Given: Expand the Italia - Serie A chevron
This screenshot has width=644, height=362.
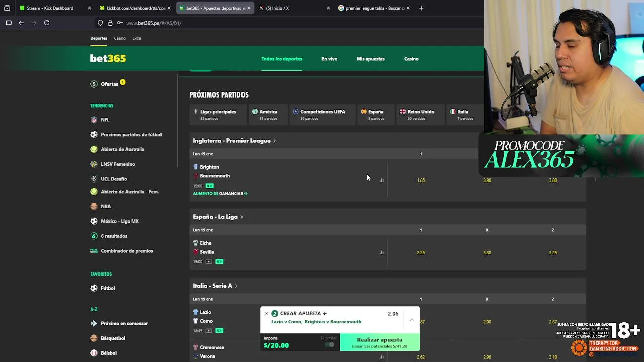Looking at the screenshot, I should coord(236,286).
